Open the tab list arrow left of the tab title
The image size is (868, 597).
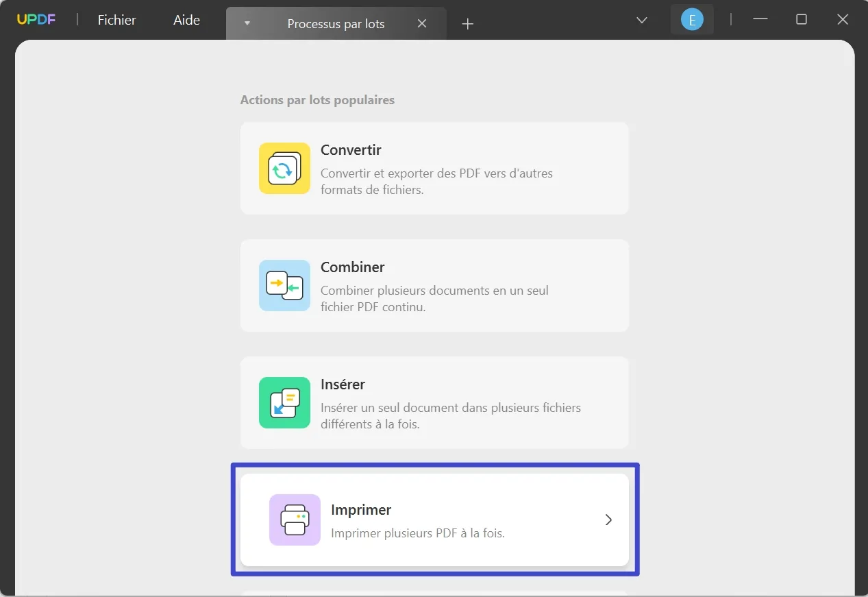(247, 23)
